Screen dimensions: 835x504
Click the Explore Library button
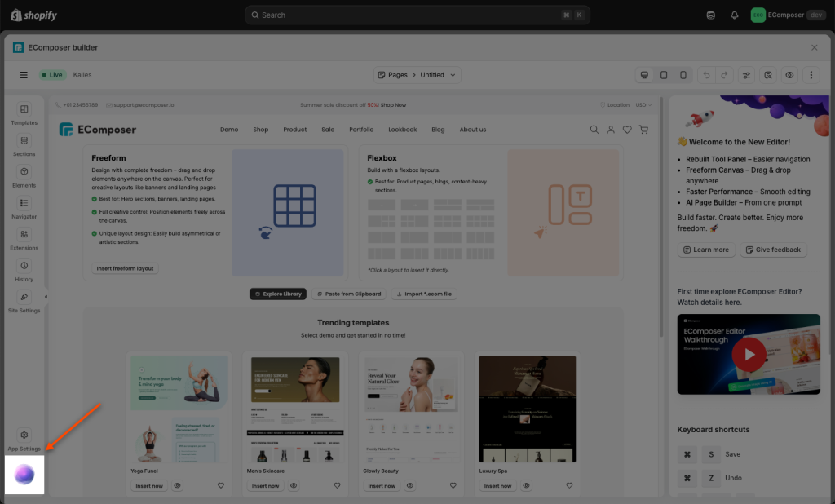(x=278, y=294)
